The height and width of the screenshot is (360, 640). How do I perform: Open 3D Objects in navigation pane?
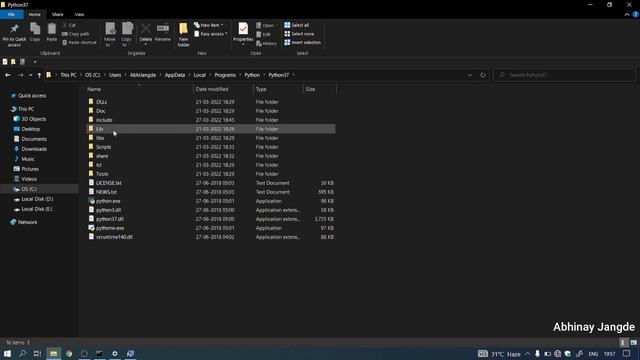point(33,119)
